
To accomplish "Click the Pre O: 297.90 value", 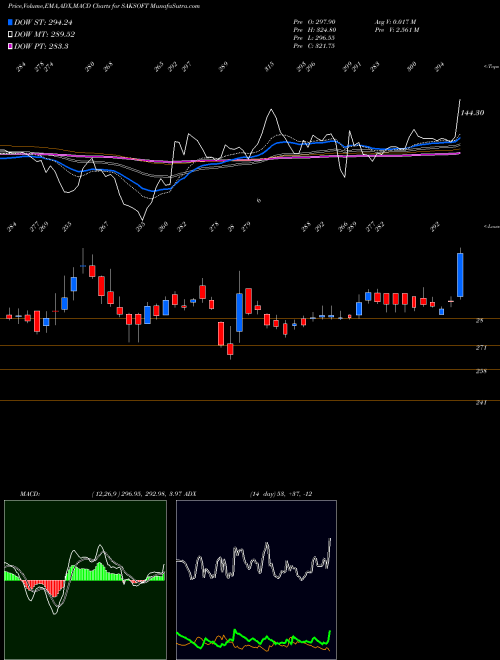I will pyautogui.click(x=314, y=22).
